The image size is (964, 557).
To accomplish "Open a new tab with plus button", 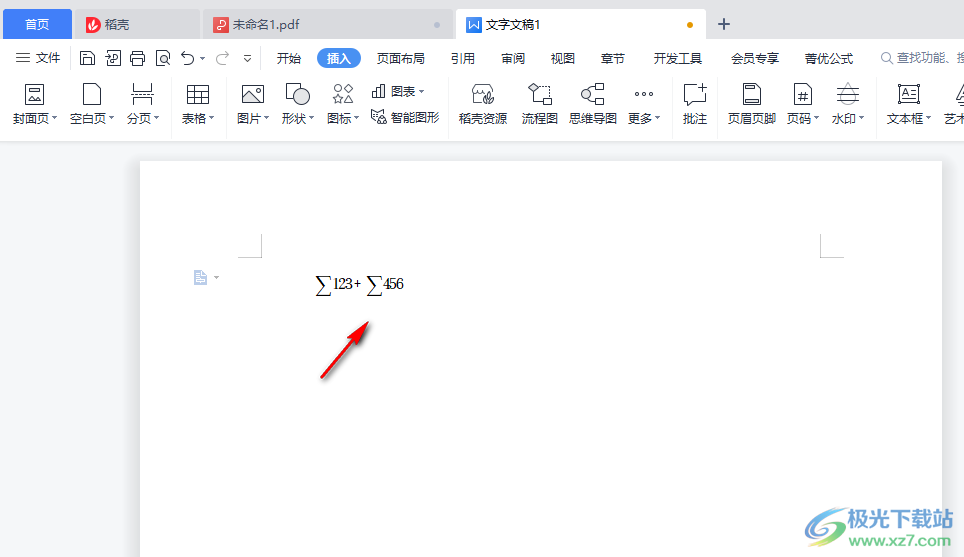I will 724,25.
